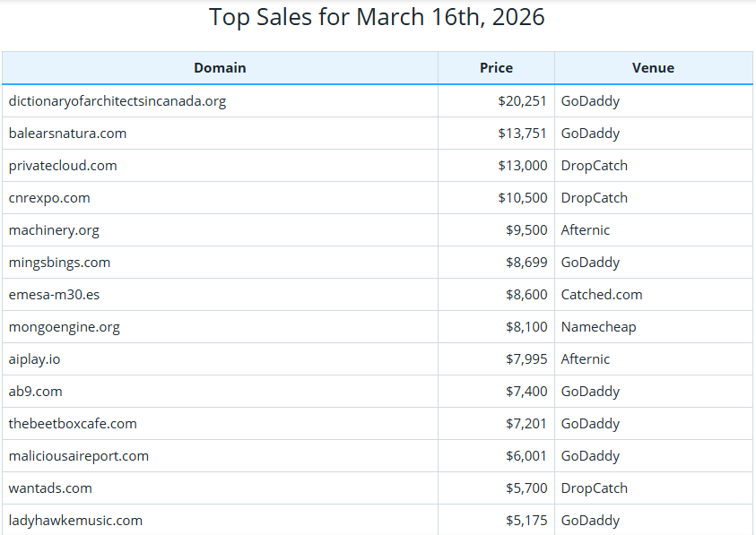Select the aiplay.io domain link

click(x=33, y=358)
